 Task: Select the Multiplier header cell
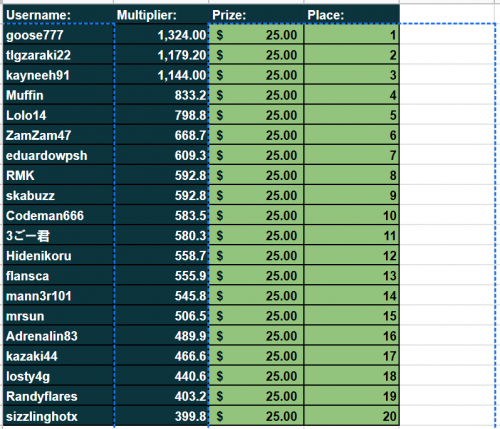pos(161,15)
